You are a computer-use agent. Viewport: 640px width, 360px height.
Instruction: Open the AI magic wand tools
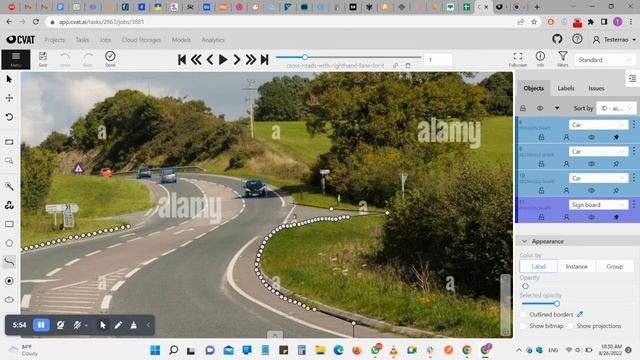click(x=9, y=187)
